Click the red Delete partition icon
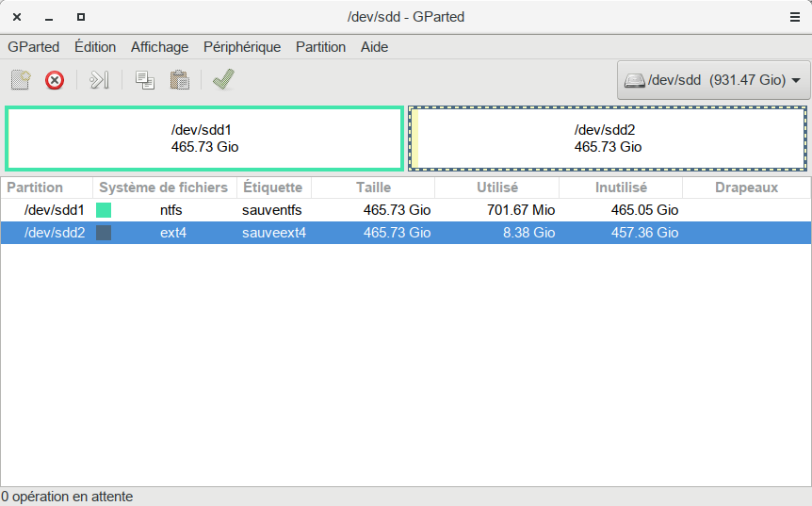 click(55, 80)
